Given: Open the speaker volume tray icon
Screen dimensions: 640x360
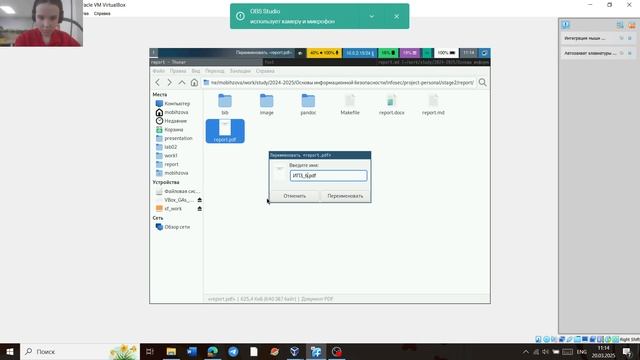Looking at the screenshot, I should pyautogui.click(x=546, y=351).
